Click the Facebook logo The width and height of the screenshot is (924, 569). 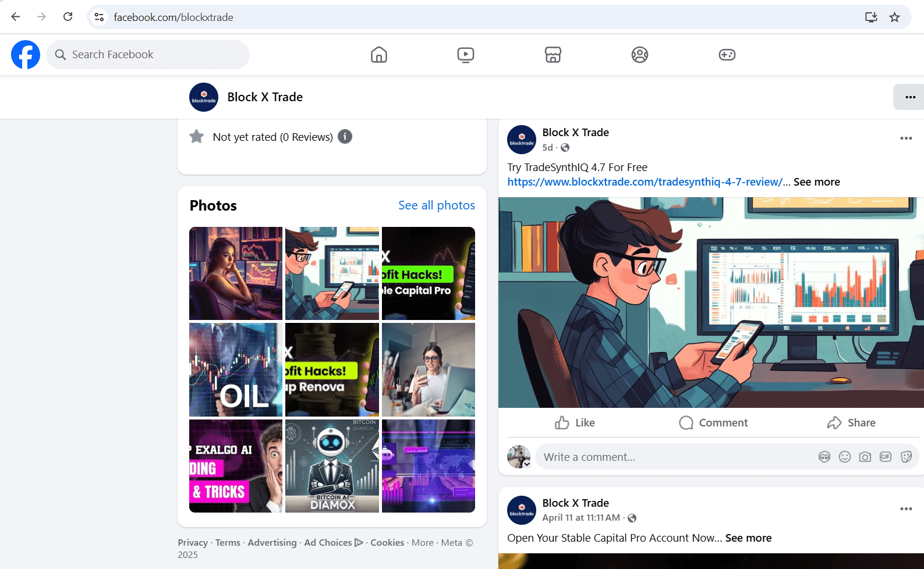coord(26,55)
